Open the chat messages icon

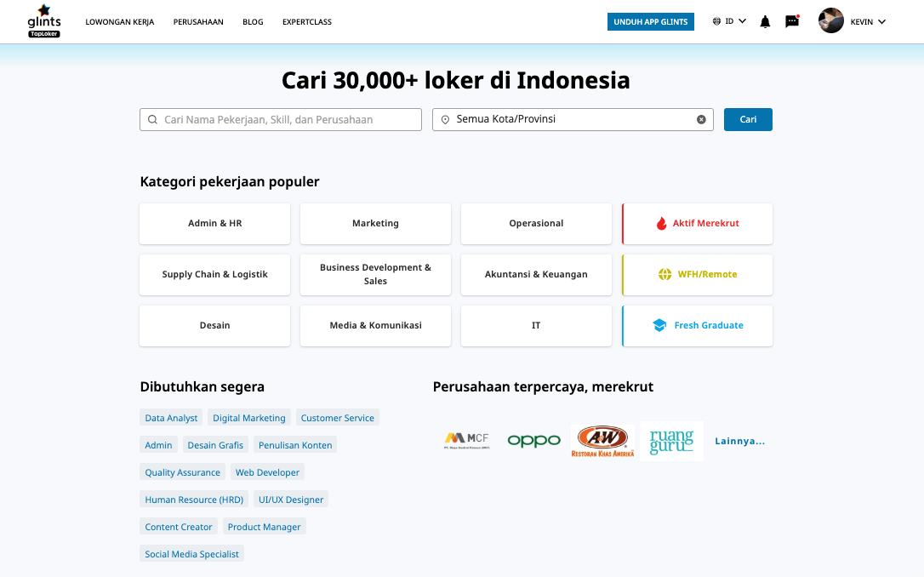tap(792, 21)
